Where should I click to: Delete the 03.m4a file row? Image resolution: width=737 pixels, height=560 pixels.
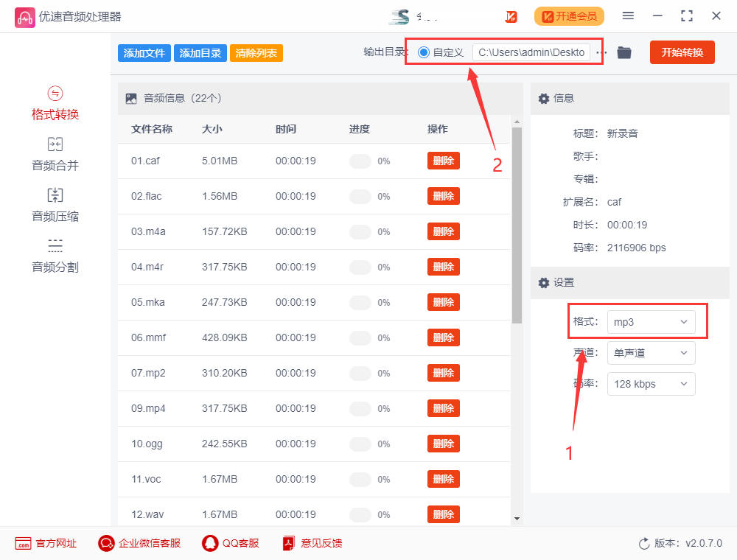(x=443, y=231)
